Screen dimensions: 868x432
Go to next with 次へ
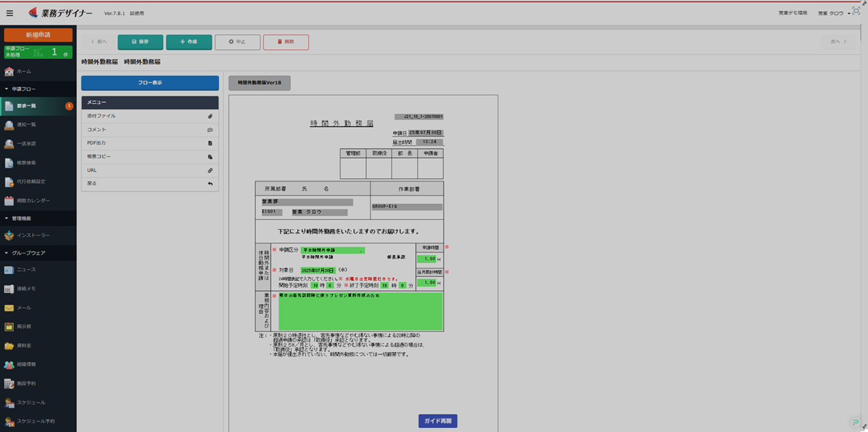click(839, 42)
